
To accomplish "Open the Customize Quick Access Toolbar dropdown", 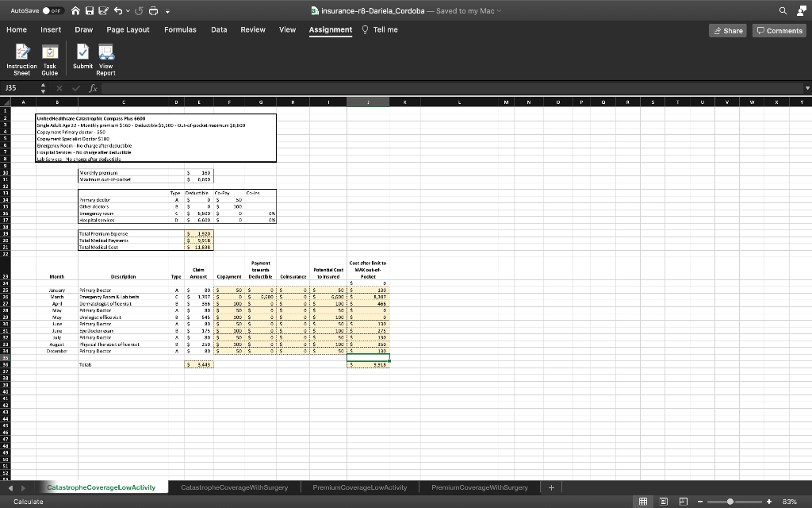I will (x=168, y=10).
